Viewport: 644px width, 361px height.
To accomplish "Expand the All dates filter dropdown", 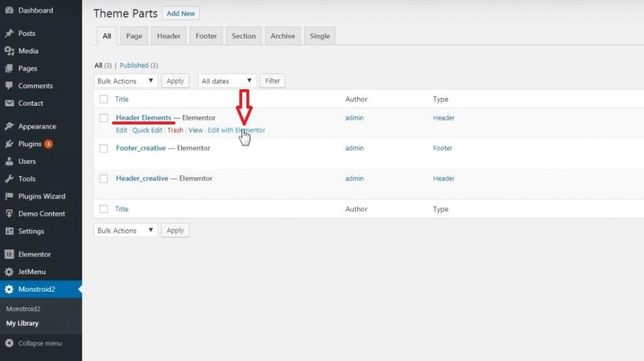I will 227,81.
